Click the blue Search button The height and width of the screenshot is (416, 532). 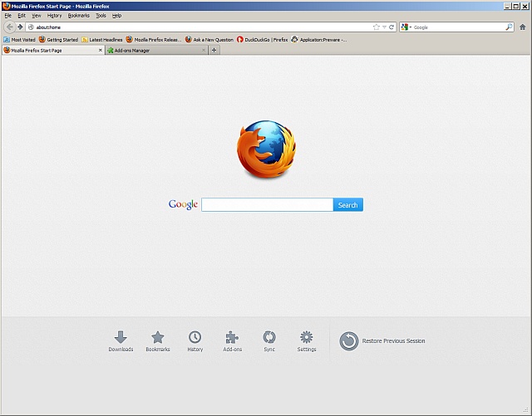(347, 205)
